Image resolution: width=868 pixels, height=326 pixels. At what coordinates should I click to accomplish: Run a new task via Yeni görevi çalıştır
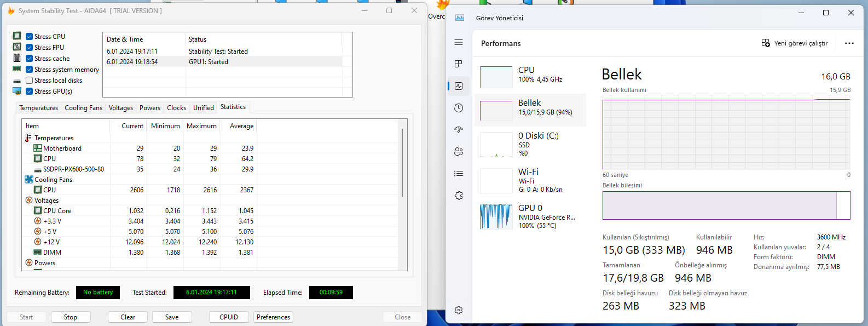pos(795,43)
